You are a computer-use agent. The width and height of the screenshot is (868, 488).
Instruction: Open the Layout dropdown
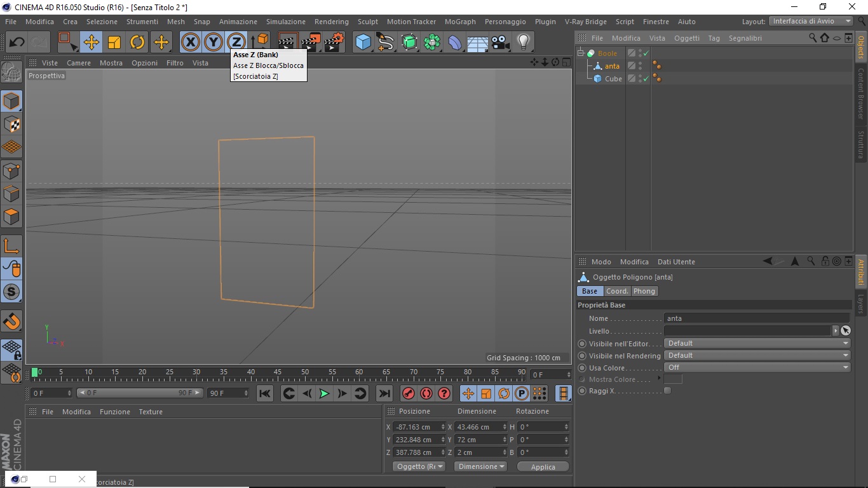click(811, 21)
